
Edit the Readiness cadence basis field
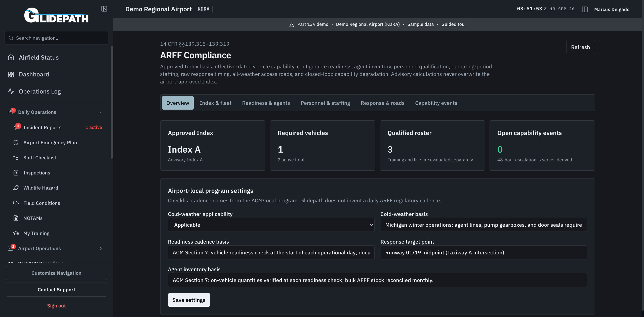(x=271, y=252)
